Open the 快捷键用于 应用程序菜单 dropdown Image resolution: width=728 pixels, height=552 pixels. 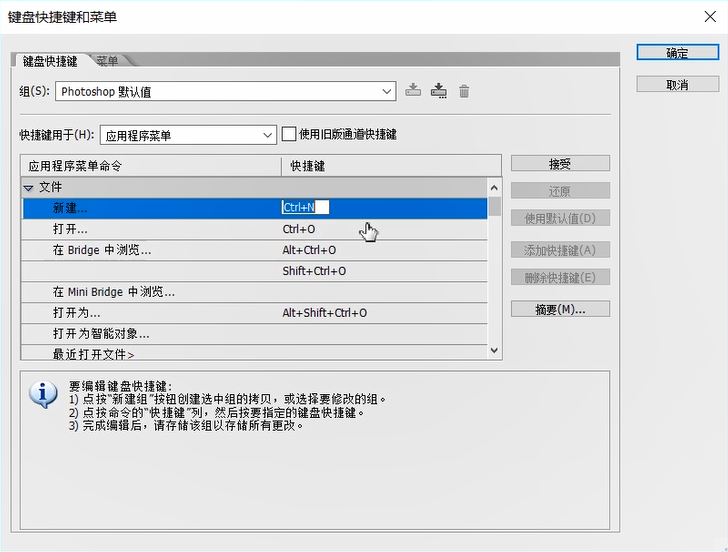tap(188, 135)
